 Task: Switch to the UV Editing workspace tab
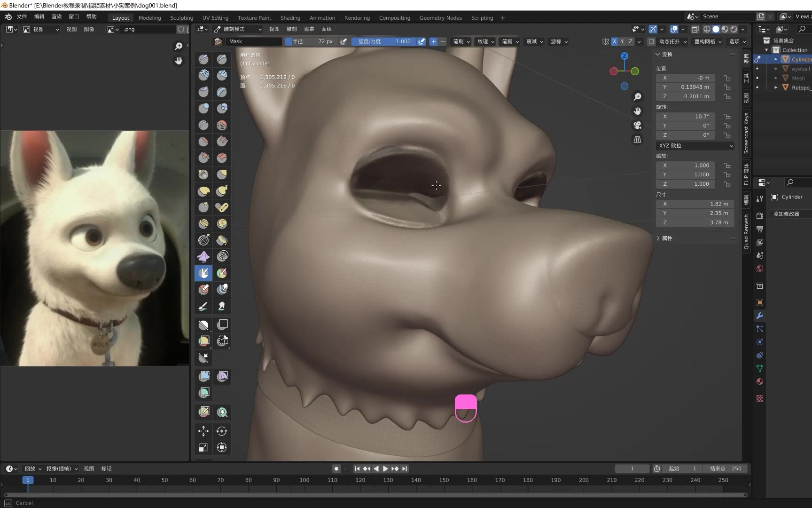215,18
